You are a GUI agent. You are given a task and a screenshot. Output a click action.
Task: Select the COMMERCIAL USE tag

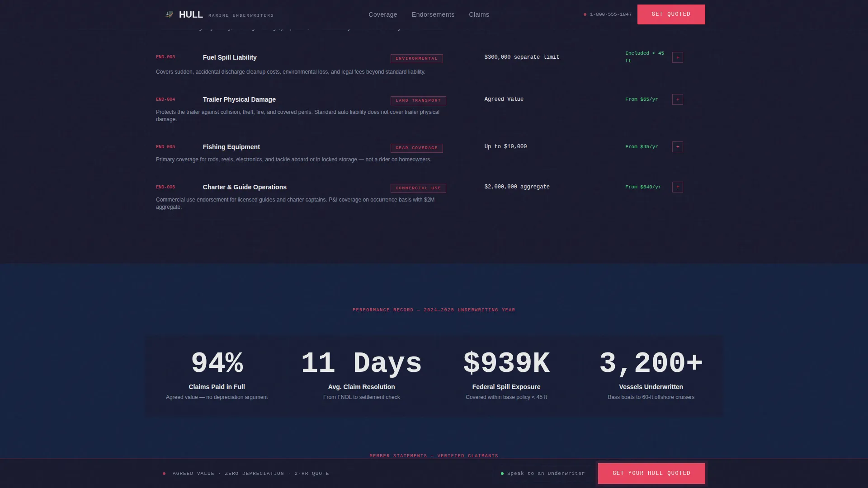point(418,188)
